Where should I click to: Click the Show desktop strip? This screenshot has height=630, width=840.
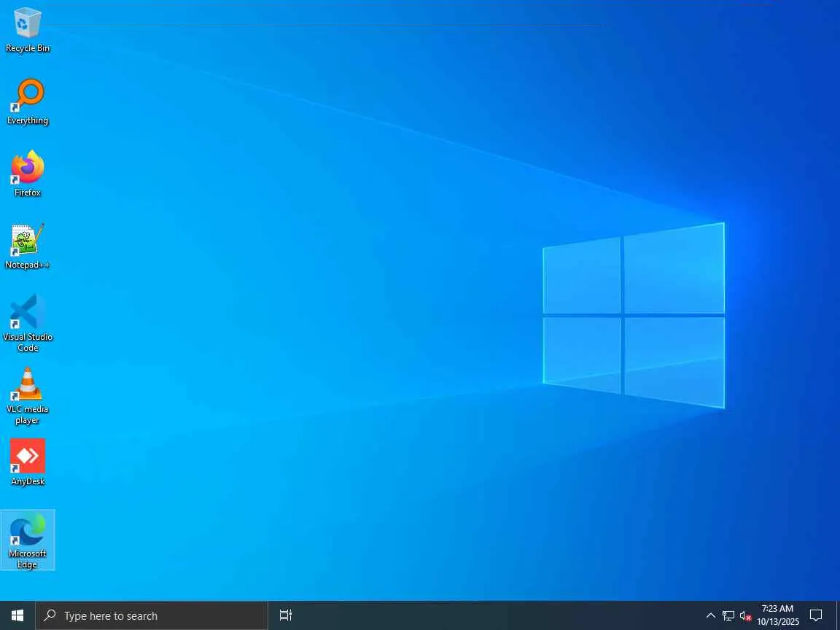[x=837, y=615]
